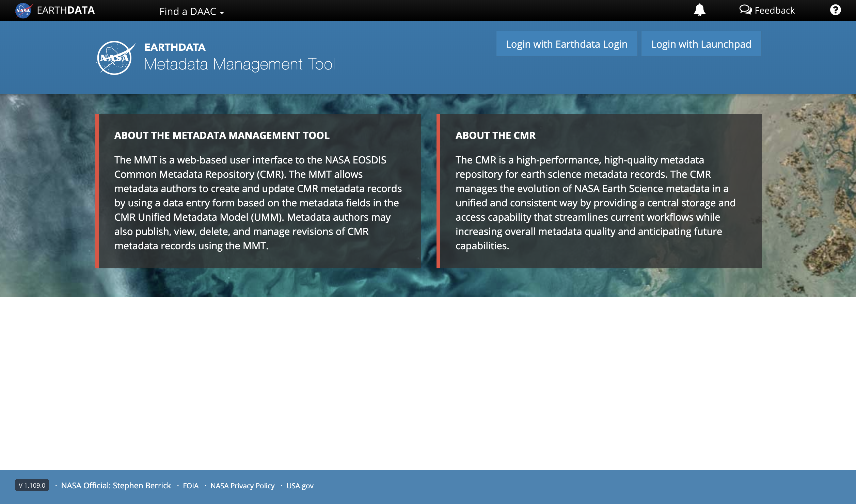Click the NASA meatball logo in top bar

23,11
